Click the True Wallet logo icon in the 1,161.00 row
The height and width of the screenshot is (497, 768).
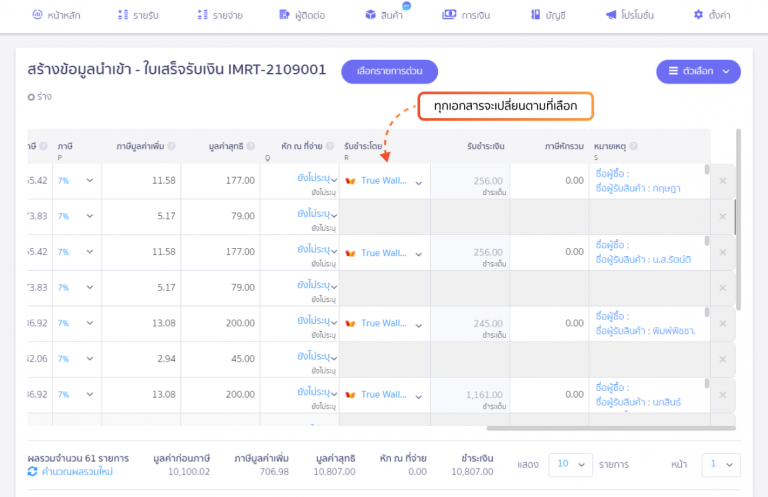pyautogui.click(x=350, y=395)
